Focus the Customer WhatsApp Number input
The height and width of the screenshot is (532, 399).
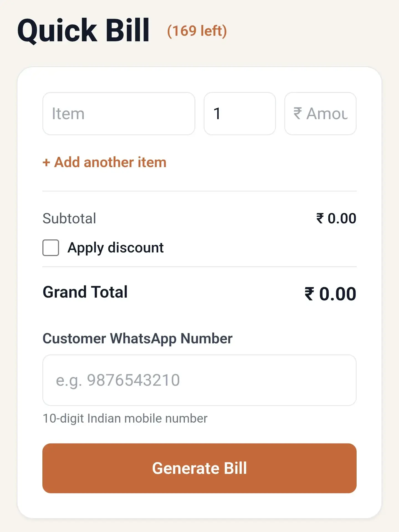(x=199, y=380)
